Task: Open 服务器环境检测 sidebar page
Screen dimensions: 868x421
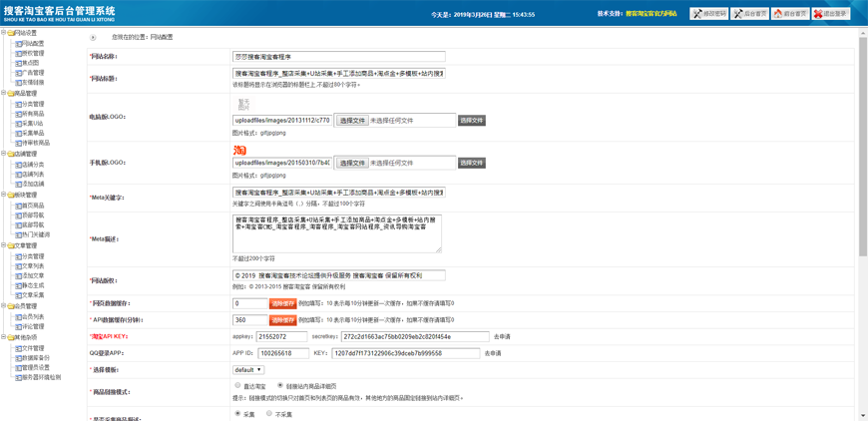Action: click(x=42, y=377)
